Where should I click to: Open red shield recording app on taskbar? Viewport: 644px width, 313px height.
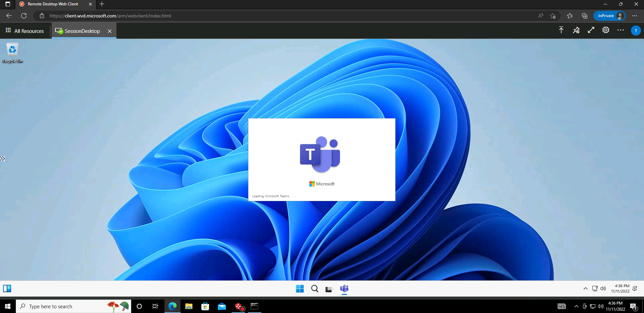239,306
